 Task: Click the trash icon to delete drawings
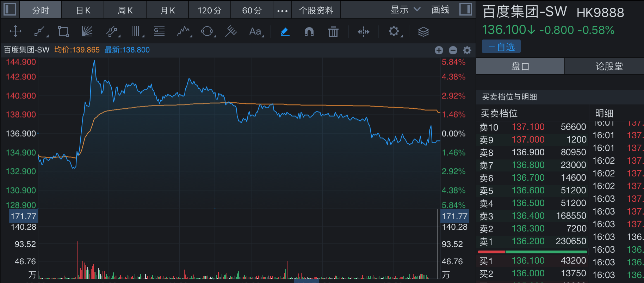pos(333,32)
